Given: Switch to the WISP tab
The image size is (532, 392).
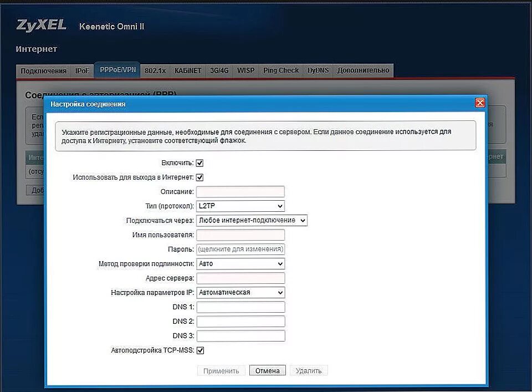Looking at the screenshot, I should click(x=245, y=70).
